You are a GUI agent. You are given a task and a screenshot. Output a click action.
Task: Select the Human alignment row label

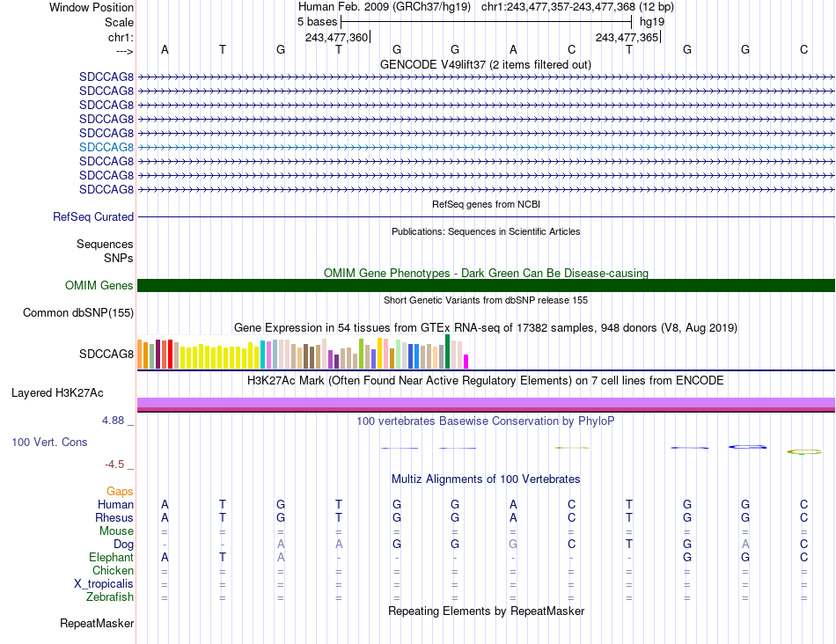click(x=115, y=504)
